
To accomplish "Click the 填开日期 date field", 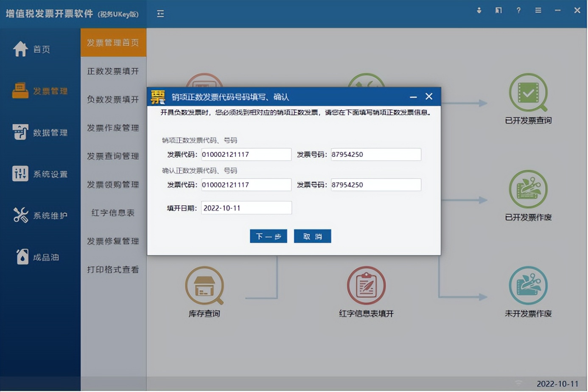I will click(246, 208).
